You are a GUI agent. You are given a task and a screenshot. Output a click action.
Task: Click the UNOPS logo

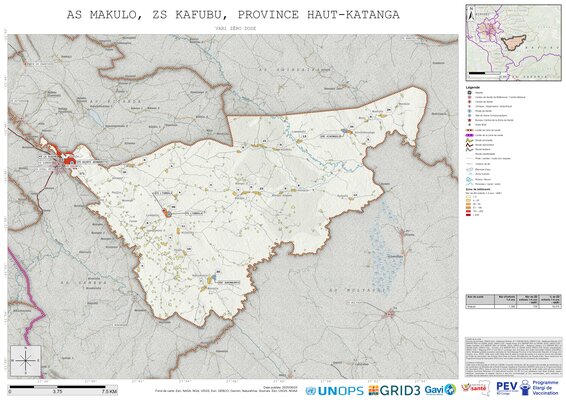click(334, 391)
